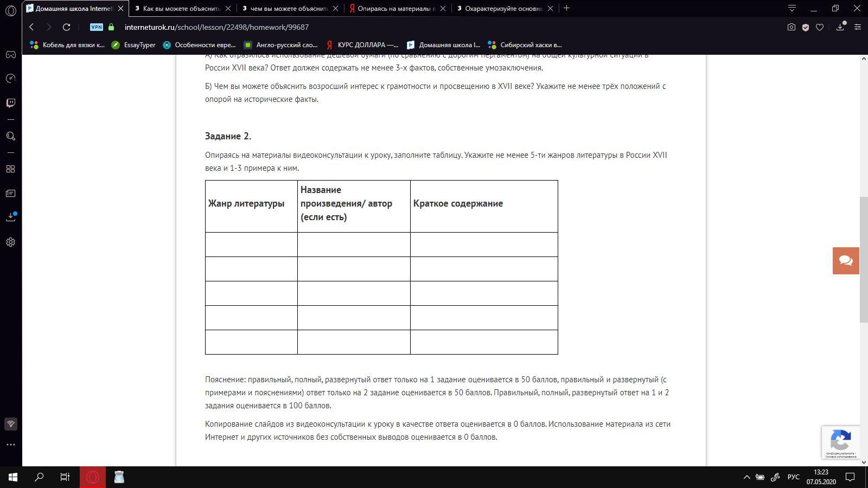This screenshot has width=868, height=488.
Task: Click the reCAPTCHA badge
Action: click(x=840, y=442)
